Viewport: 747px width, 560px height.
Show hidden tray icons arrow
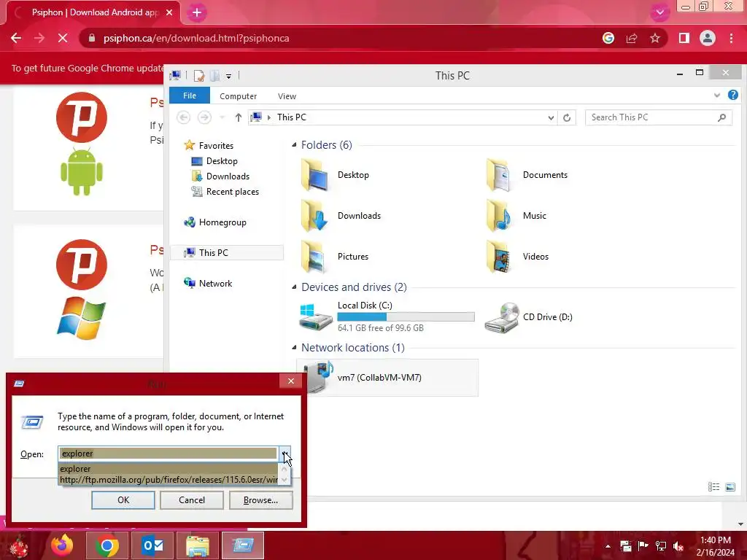(x=608, y=546)
